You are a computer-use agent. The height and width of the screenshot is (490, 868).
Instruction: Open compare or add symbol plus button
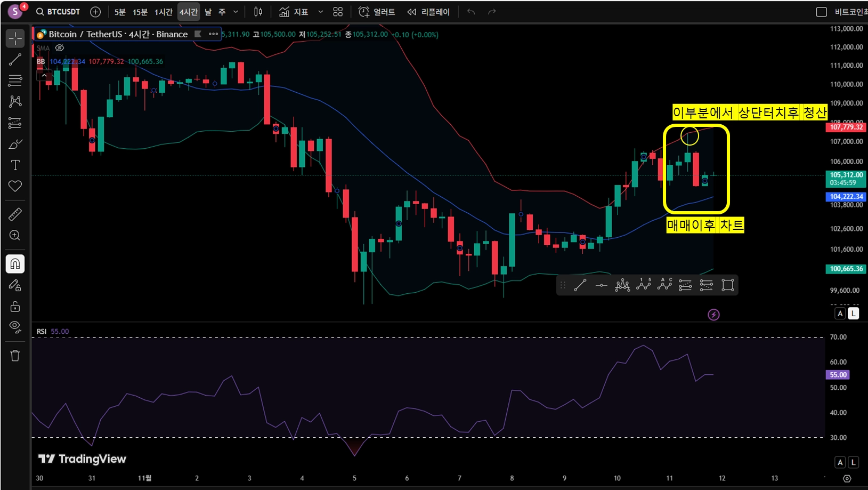[x=95, y=12]
